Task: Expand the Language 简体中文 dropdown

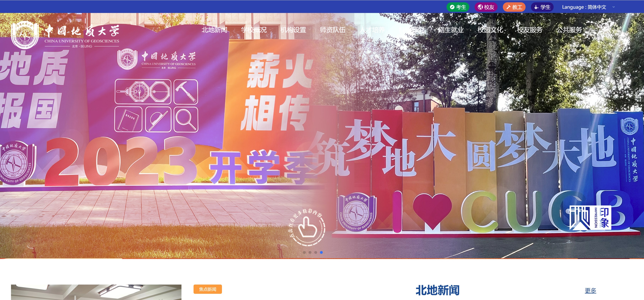Action: pos(584,7)
